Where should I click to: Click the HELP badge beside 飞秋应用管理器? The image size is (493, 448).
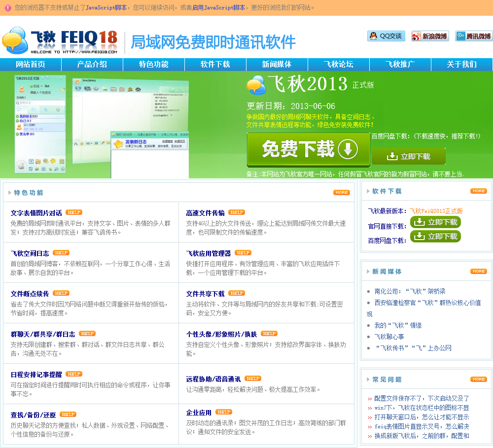(243, 253)
